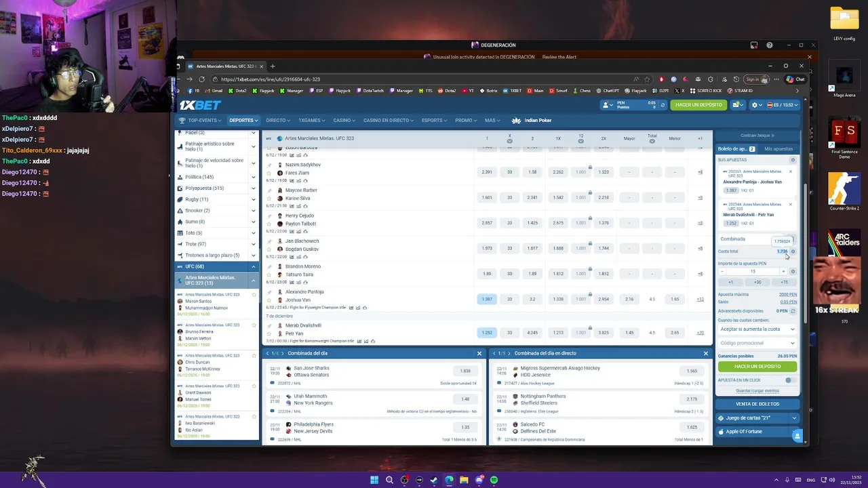Bookmark this page with star icon
The image size is (868, 488).
tap(647, 79)
